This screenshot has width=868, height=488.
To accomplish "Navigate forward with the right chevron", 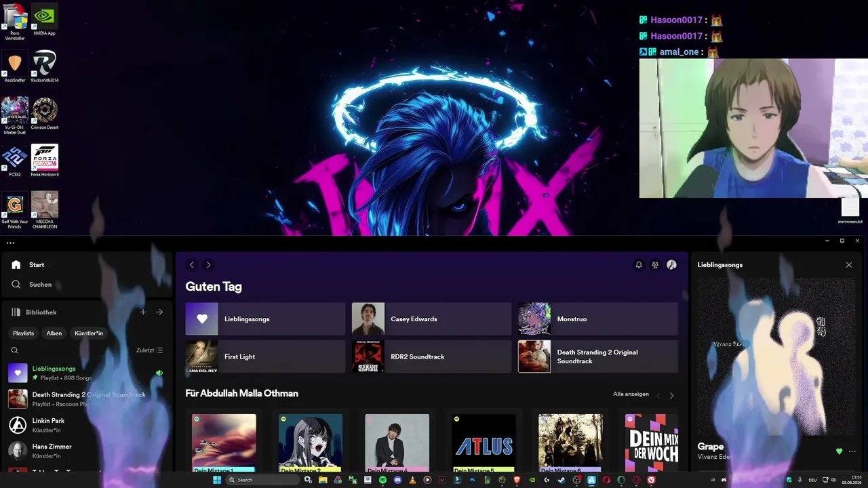I will click(x=208, y=265).
